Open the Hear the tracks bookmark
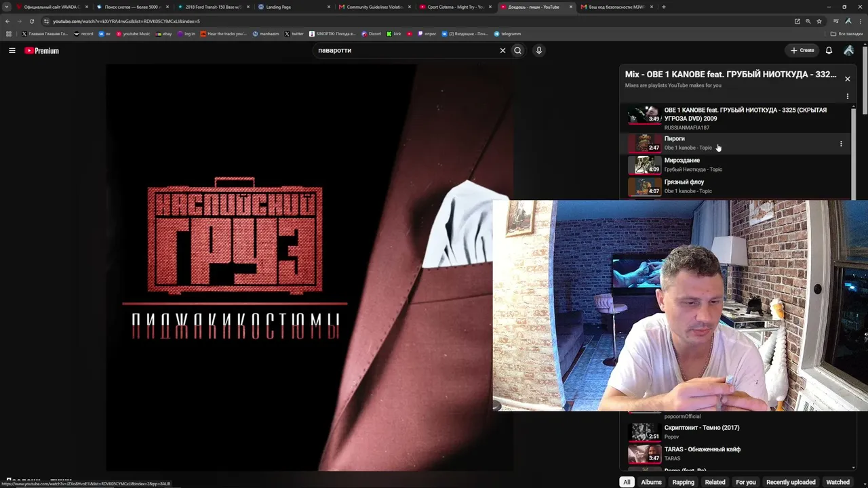Screen dimensions: 868x488 [223, 34]
